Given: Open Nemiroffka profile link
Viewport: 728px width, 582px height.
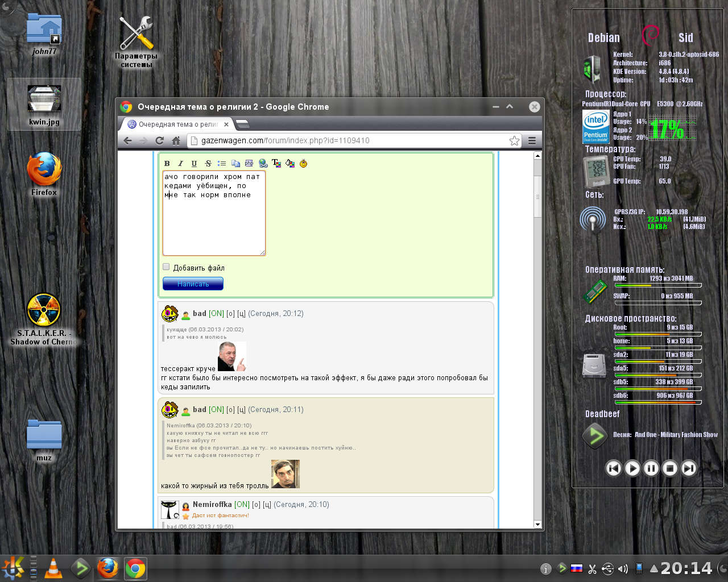Looking at the screenshot, I should tap(212, 504).
